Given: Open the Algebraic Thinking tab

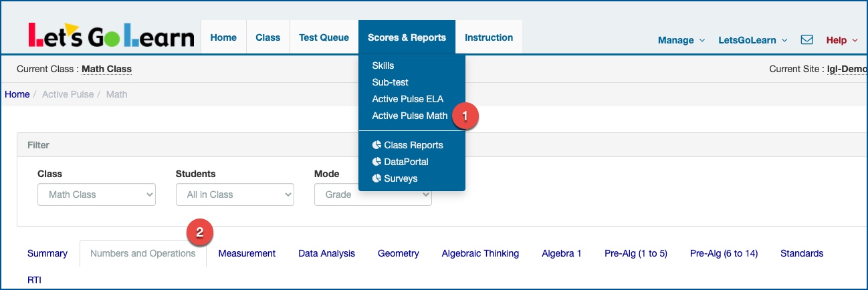Looking at the screenshot, I should 480,253.
